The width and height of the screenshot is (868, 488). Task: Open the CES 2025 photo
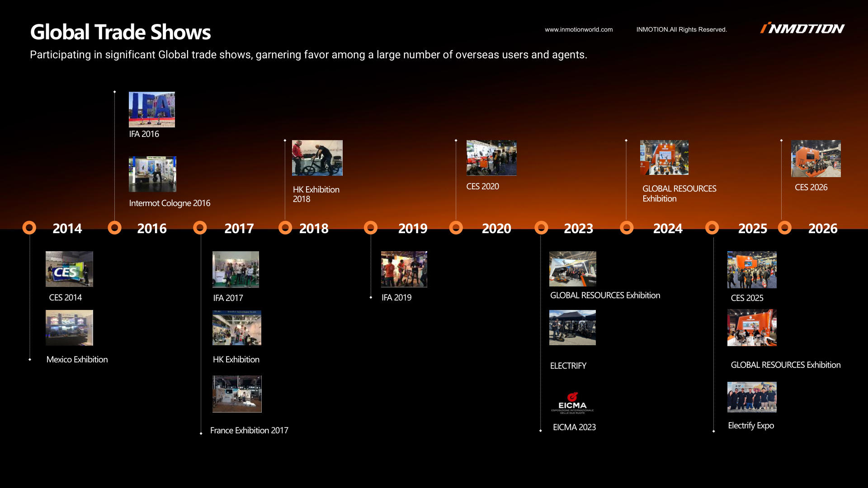752,270
